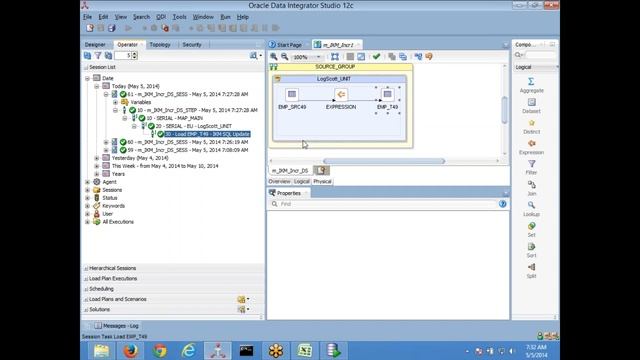640x360 pixels.
Task: Select the Expression component in palette
Action: (x=531, y=143)
